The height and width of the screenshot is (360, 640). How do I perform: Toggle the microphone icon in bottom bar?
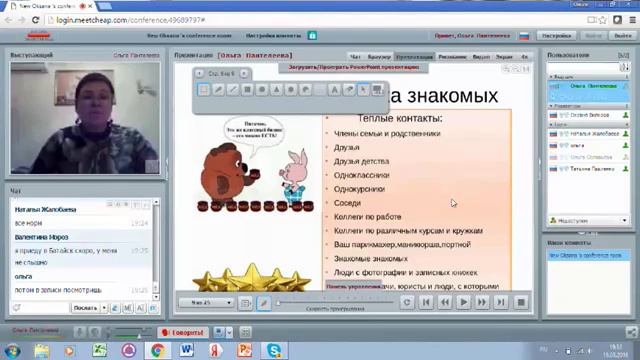coord(80,333)
